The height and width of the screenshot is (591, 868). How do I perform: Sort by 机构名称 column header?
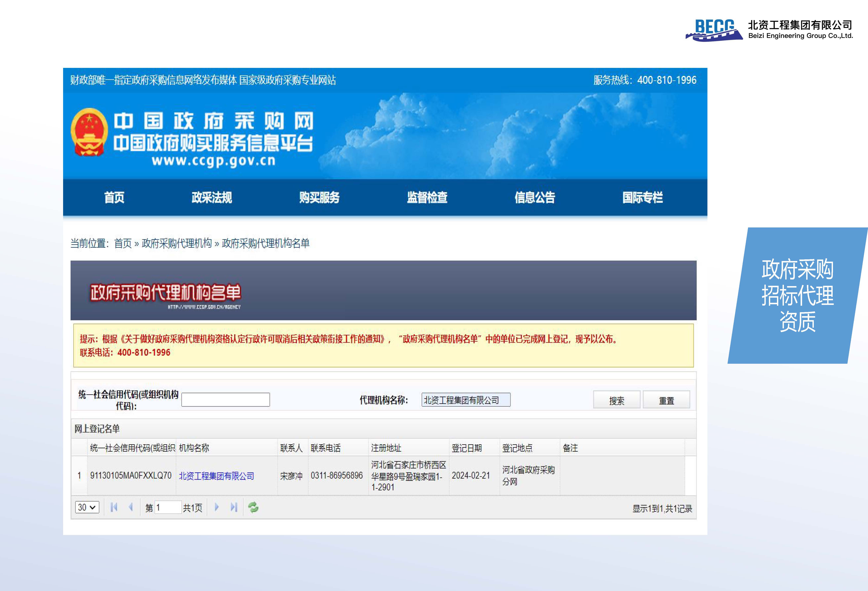(227, 448)
